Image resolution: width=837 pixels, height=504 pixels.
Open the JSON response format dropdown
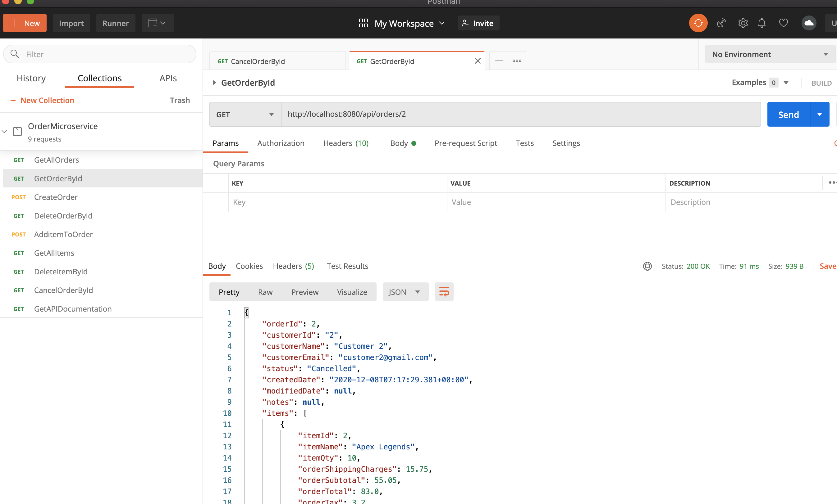point(405,292)
